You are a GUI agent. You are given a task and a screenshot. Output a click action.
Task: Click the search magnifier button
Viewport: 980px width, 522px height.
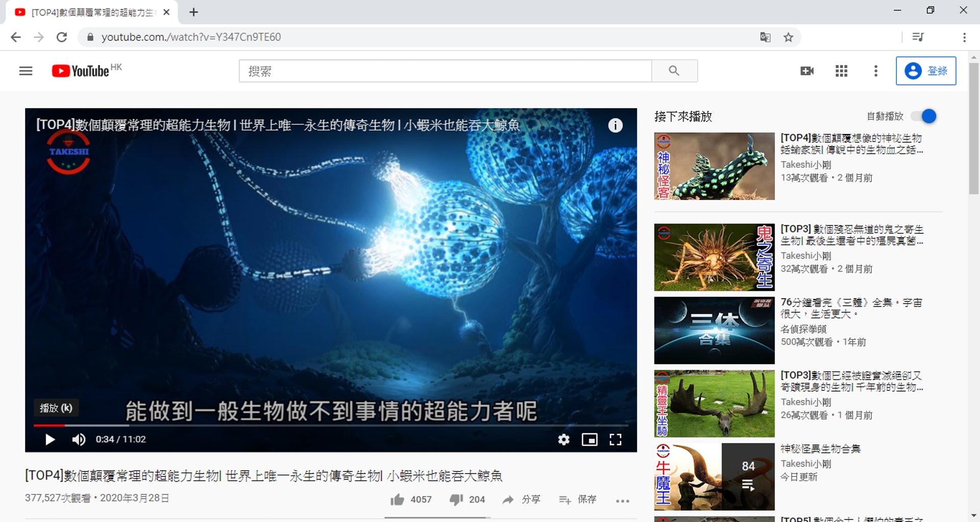pyautogui.click(x=674, y=71)
